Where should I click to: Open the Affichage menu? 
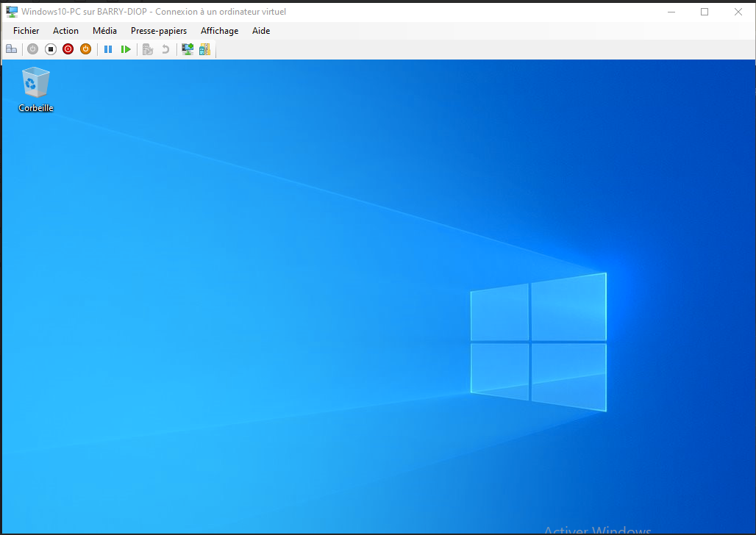pos(219,31)
